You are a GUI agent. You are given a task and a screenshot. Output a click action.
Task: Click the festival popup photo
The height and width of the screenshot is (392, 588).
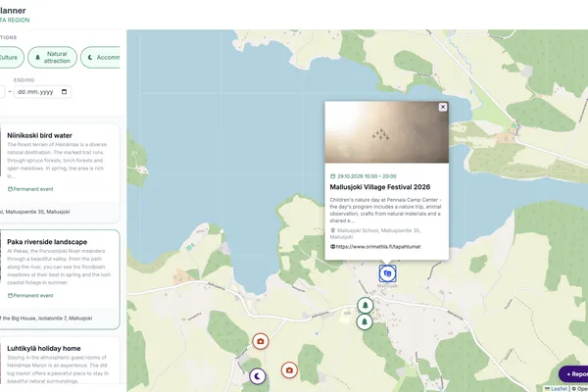(387, 132)
